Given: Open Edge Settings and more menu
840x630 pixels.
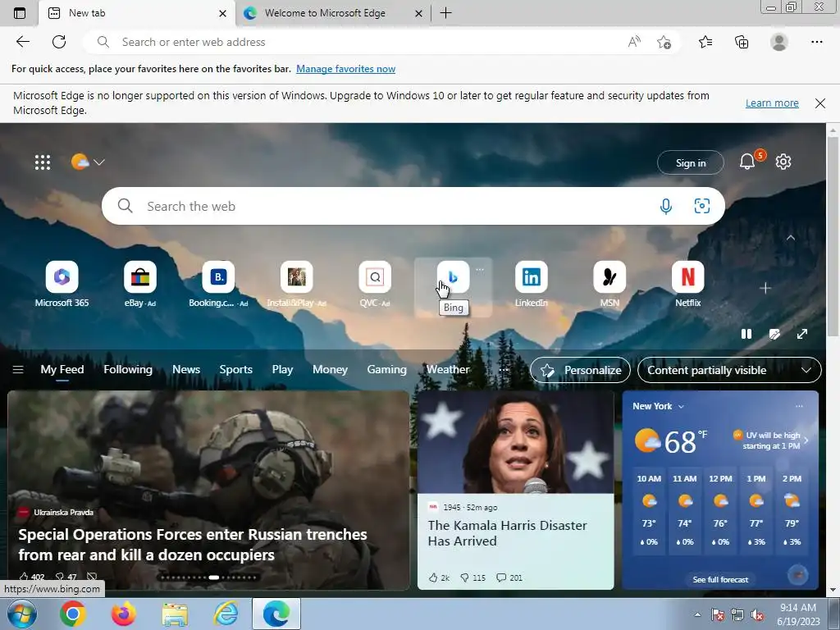Looking at the screenshot, I should click(816, 42).
